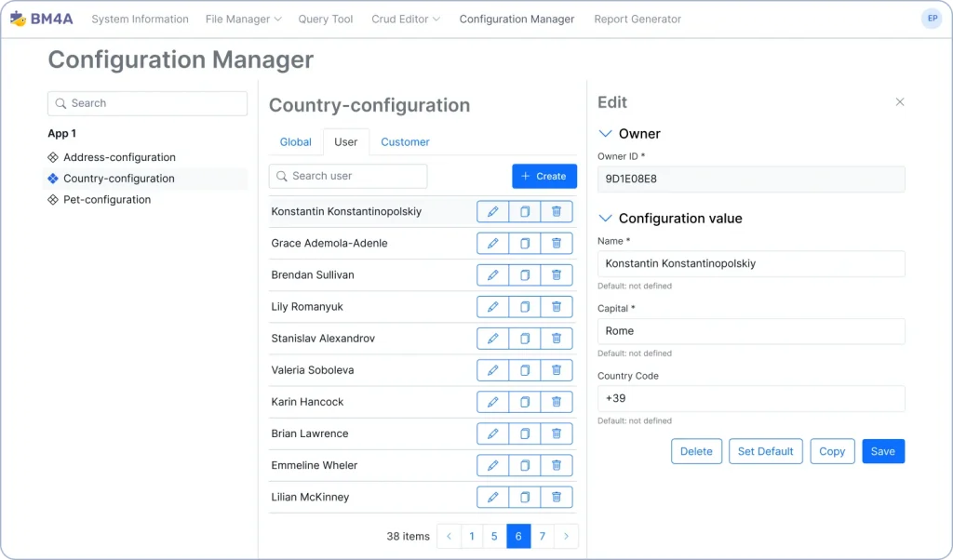Switch to the User tab
This screenshot has height=560, width=953.
(x=346, y=142)
